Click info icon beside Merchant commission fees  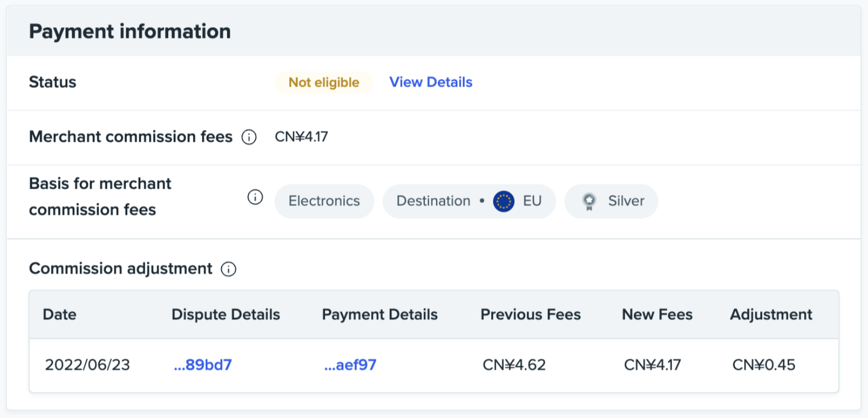point(249,137)
